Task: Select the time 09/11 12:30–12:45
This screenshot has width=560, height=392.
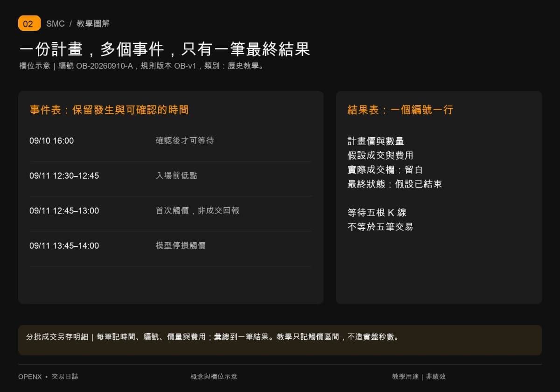Action: (64, 175)
